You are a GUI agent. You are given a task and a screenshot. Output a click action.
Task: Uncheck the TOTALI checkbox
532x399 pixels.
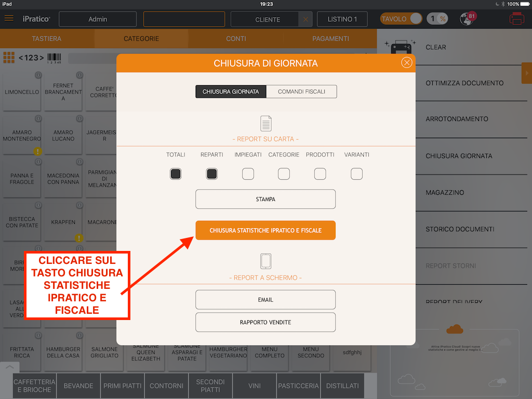[176, 174]
